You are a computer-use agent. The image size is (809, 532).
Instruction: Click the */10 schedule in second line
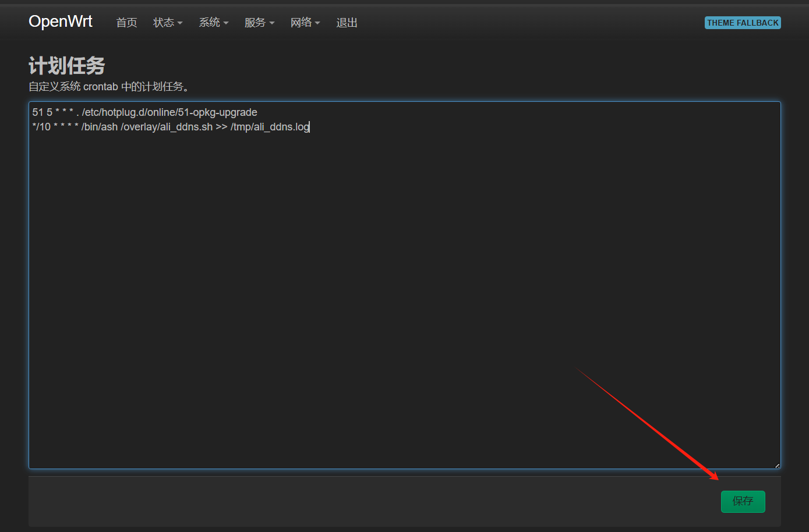click(x=41, y=127)
